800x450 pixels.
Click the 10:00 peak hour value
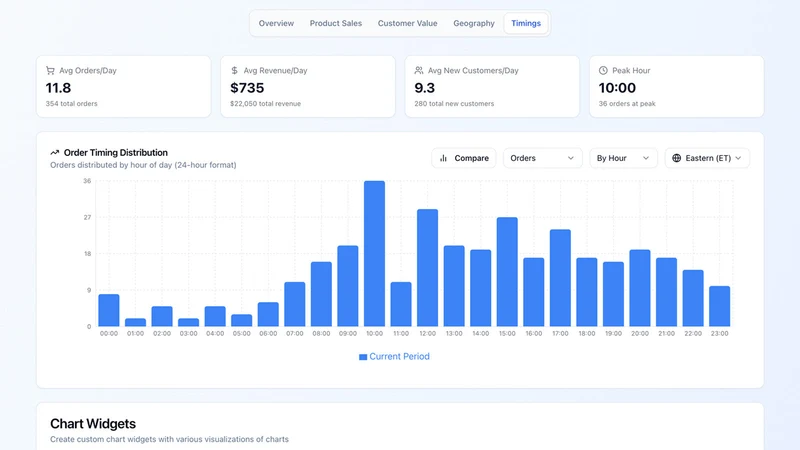tap(617, 88)
